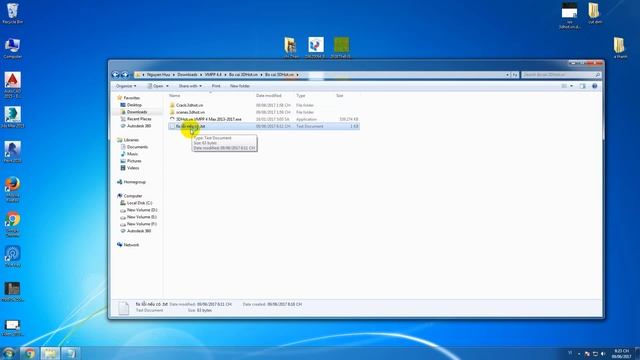
Task: Open the Videos library
Action: click(x=133, y=168)
